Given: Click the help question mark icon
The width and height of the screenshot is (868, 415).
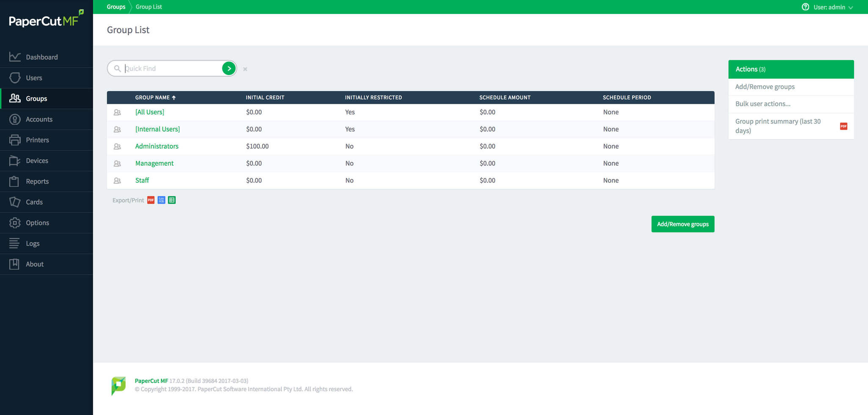Looking at the screenshot, I should coord(805,7).
